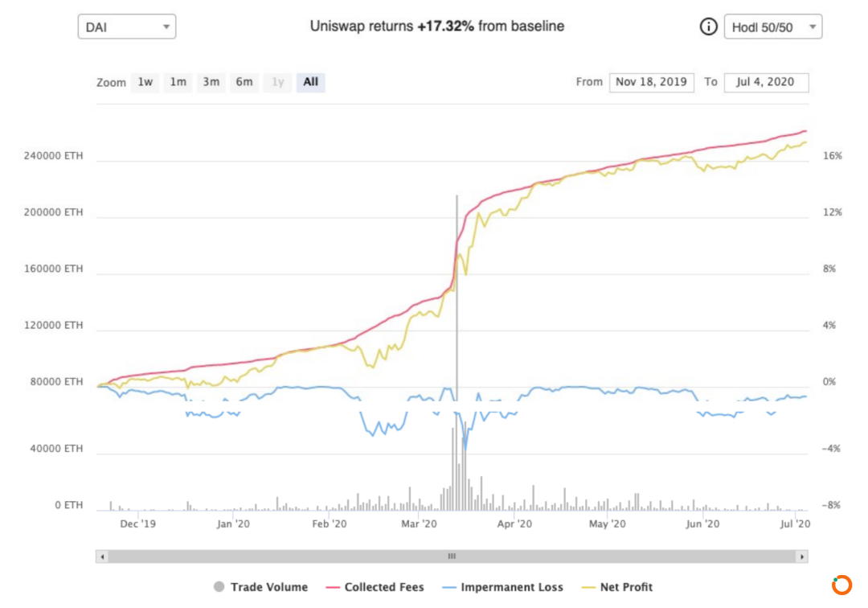Click the Jan '20 x-axis label
Screen dimensions: 868x608
233,524
